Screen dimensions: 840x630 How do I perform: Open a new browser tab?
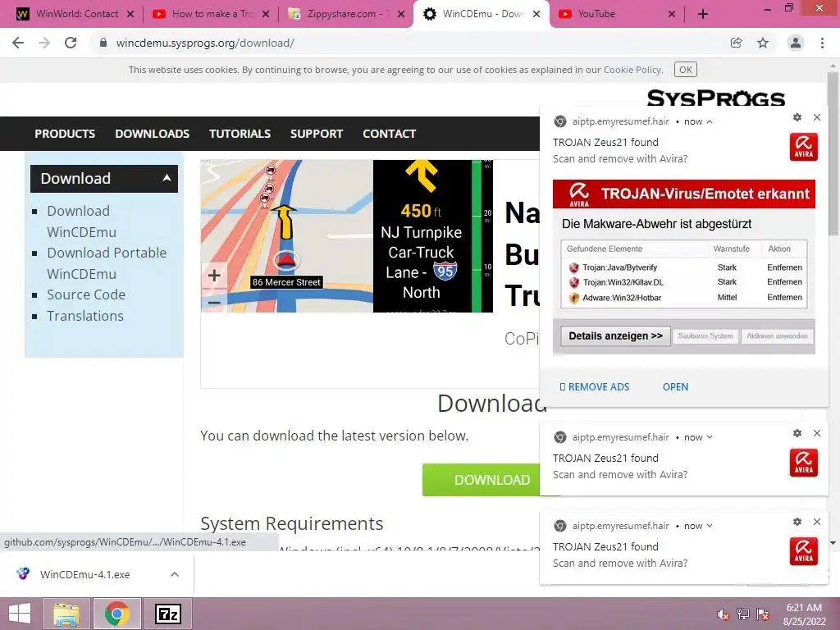point(703,15)
